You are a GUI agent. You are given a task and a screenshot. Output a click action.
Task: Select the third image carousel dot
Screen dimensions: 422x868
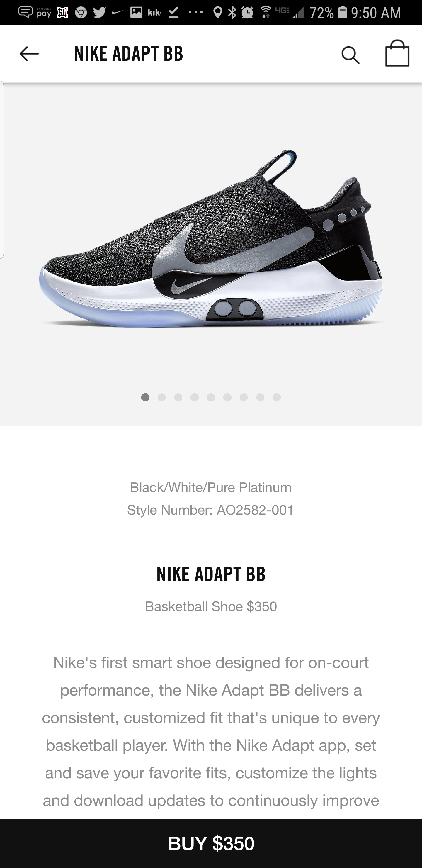pyautogui.click(x=178, y=397)
